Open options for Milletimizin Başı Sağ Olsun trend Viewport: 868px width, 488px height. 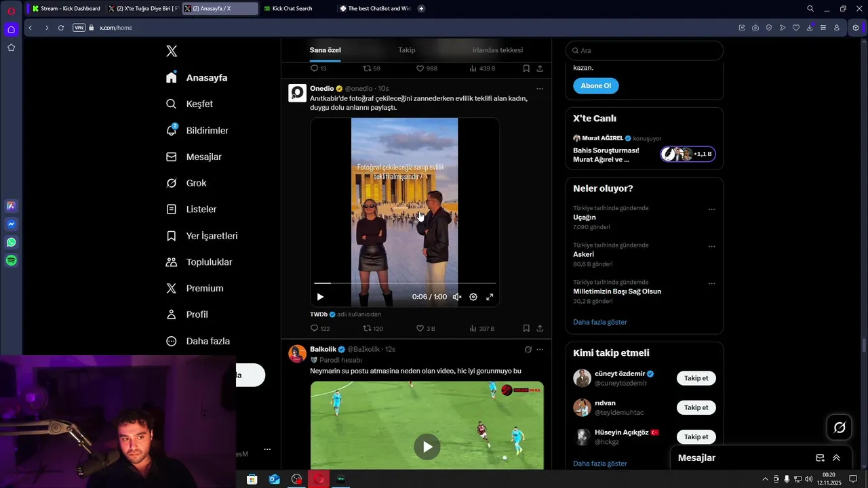tap(711, 284)
